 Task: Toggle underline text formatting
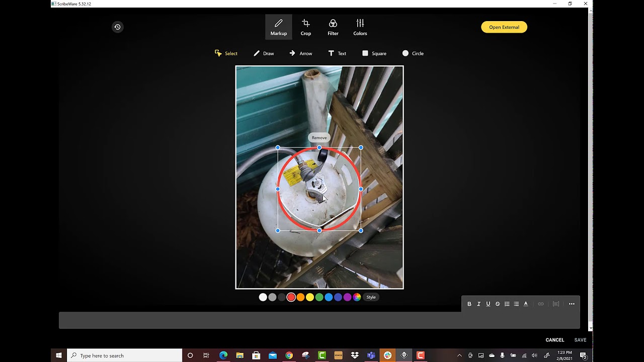[x=488, y=304]
